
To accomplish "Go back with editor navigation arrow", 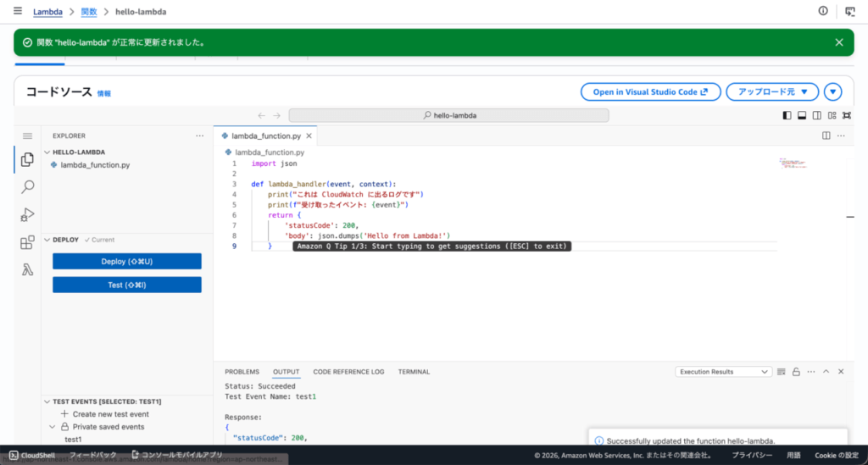I will 261,115.
